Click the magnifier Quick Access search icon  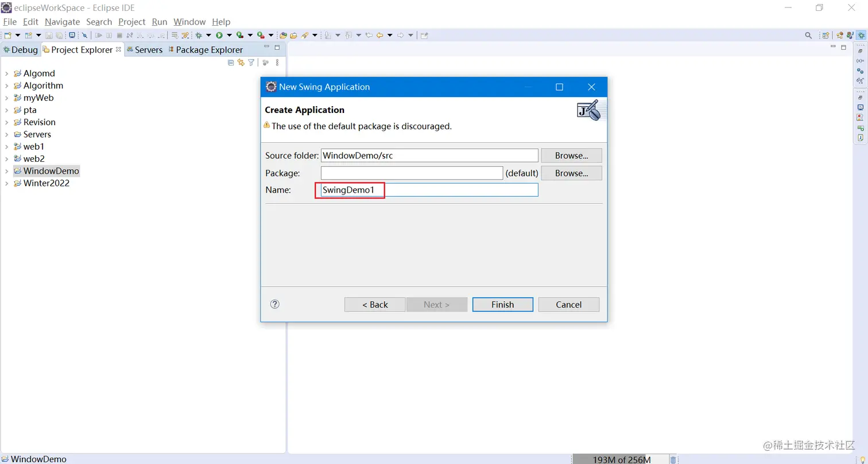pos(808,35)
